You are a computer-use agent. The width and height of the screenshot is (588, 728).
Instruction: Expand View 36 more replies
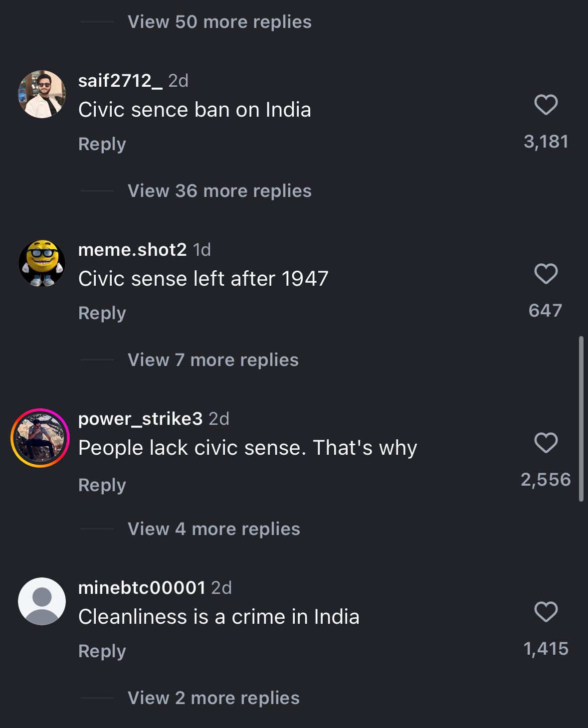219,191
